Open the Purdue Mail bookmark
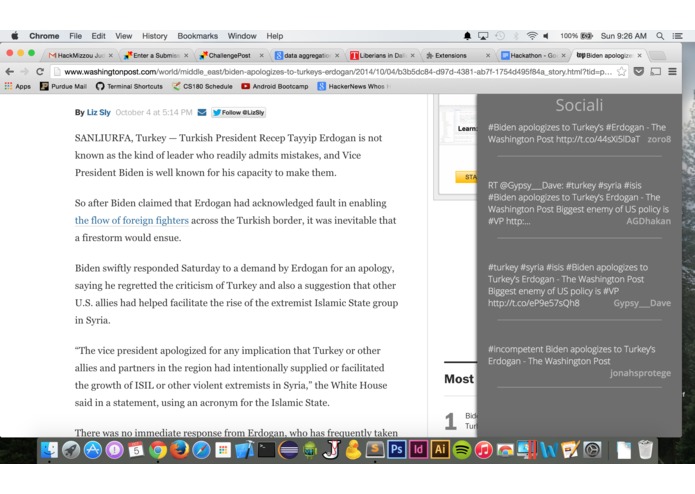The width and height of the screenshot is (695, 494). (63, 86)
